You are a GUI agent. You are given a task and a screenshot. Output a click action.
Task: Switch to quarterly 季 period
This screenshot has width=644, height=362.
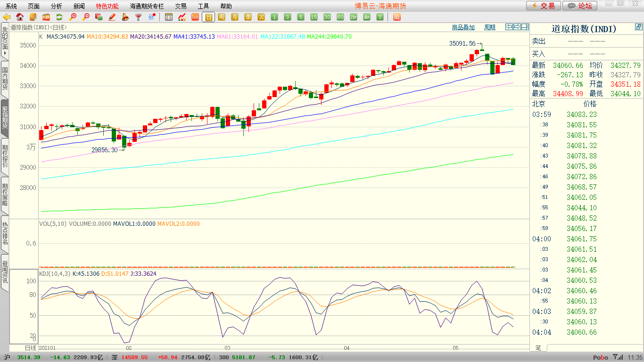(248, 17)
